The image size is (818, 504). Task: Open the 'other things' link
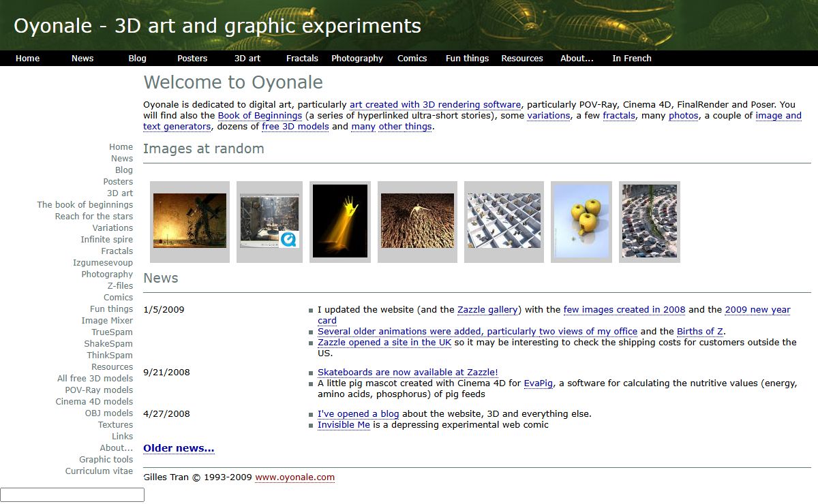pyautogui.click(x=405, y=127)
